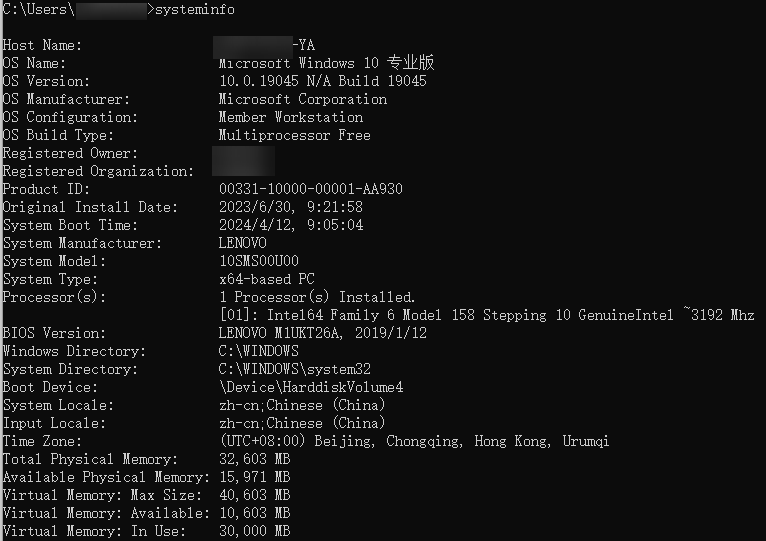Click the systeminfo command text

tap(195, 9)
